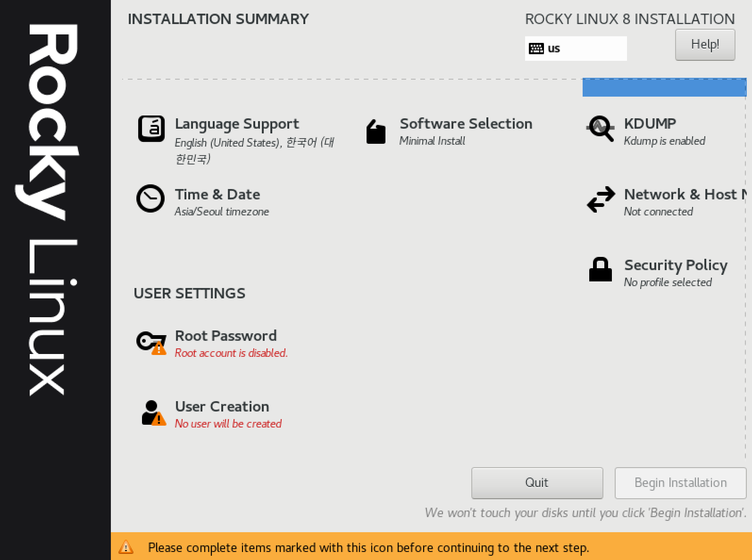The height and width of the screenshot is (560, 752).
Task: Click the blue highlighted bar at top right
Action: tap(664, 87)
